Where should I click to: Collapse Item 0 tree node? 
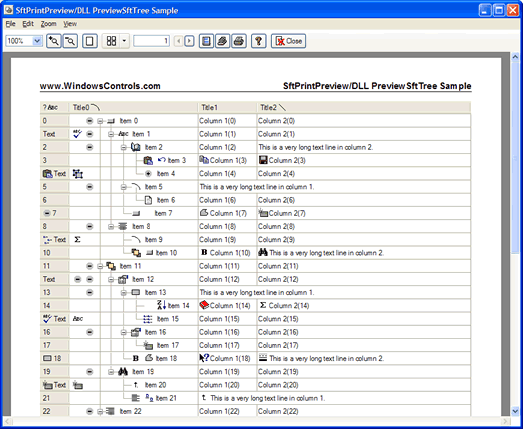100,121
